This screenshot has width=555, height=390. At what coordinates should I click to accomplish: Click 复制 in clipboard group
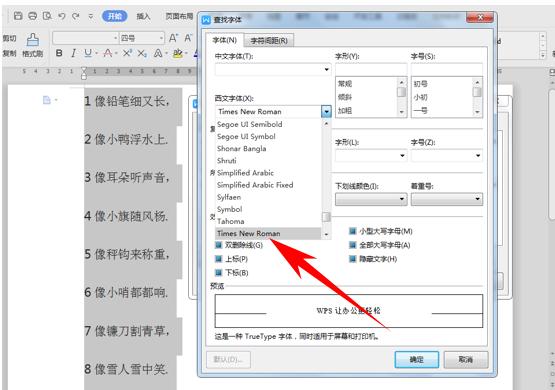click(10, 53)
